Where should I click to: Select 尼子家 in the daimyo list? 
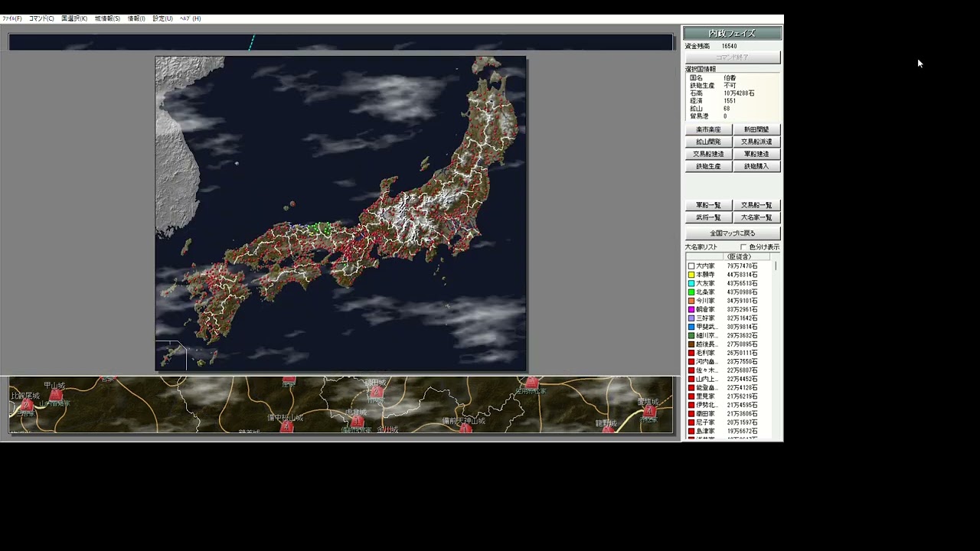pos(705,422)
